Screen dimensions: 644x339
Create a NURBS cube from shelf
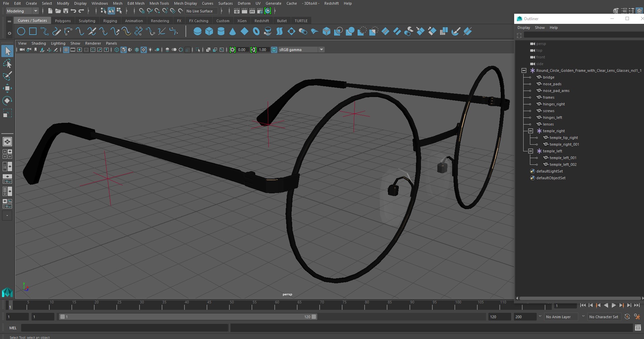pos(209,32)
